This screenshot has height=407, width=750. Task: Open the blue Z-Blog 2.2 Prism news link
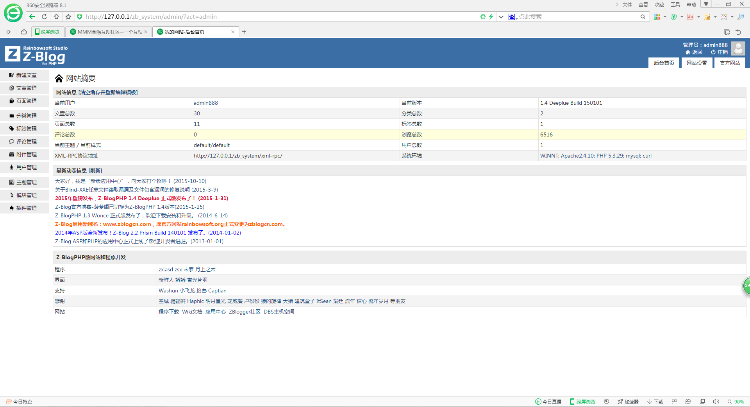(x=148, y=232)
